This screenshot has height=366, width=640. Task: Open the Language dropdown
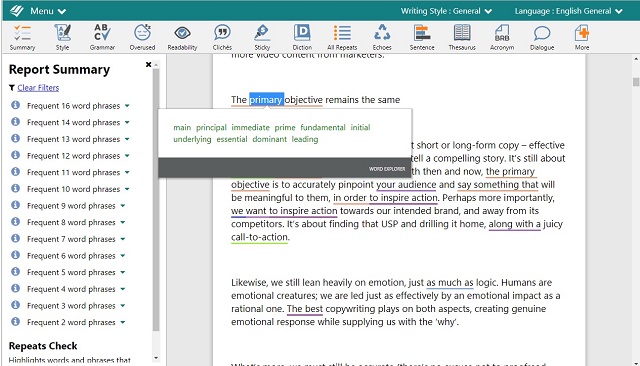pos(569,11)
